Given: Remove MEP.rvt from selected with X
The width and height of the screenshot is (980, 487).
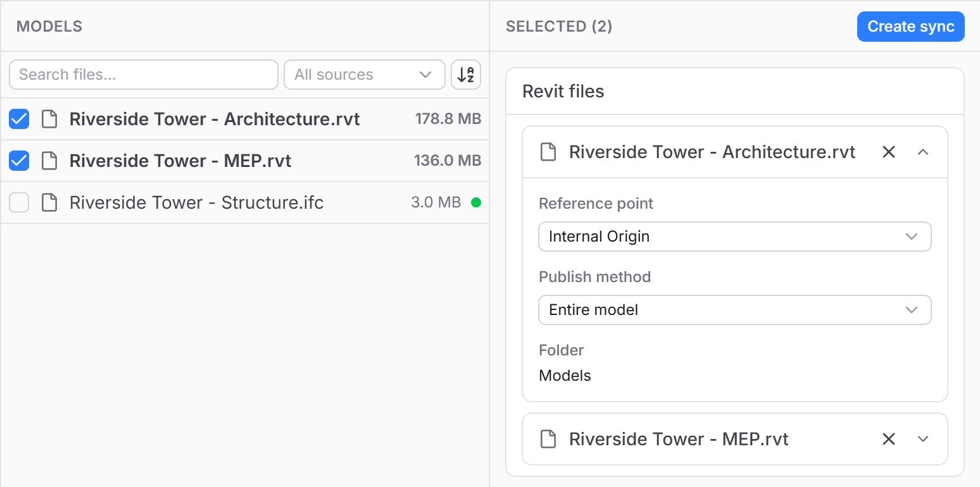Looking at the screenshot, I should tap(889, 439).
